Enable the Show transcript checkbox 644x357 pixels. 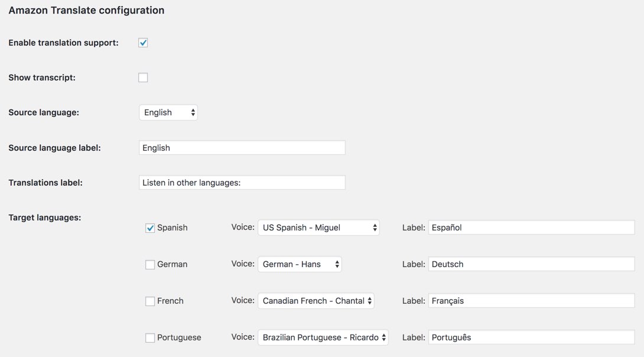click(143, 77)
